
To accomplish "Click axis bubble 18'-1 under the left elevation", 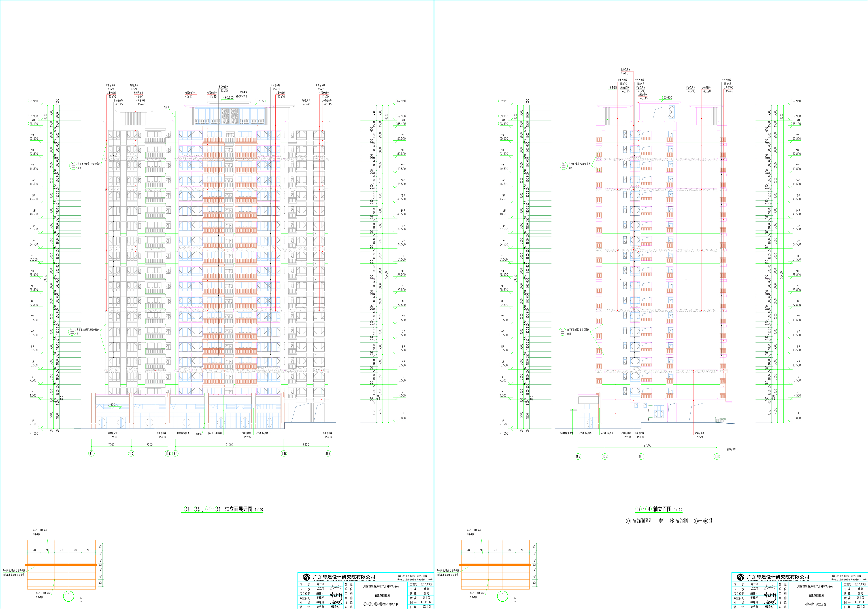I will tap(91, 453).
